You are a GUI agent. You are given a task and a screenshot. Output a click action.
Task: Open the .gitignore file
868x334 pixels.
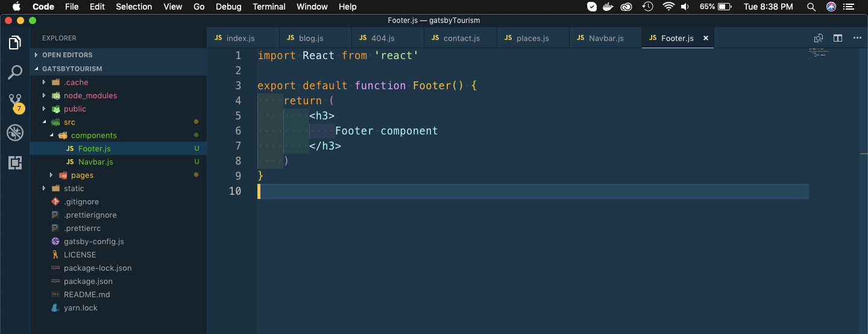118,201
